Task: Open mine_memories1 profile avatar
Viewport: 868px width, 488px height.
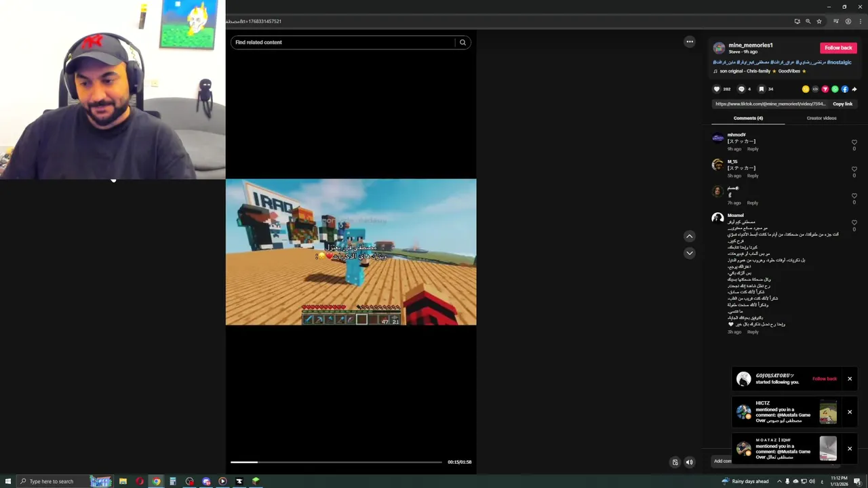Action: (719, 48)
